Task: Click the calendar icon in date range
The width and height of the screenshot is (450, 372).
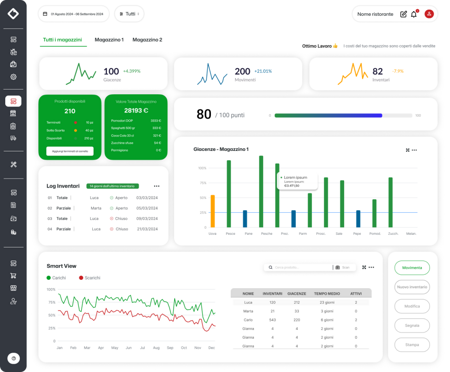Action: pos(45,14)
